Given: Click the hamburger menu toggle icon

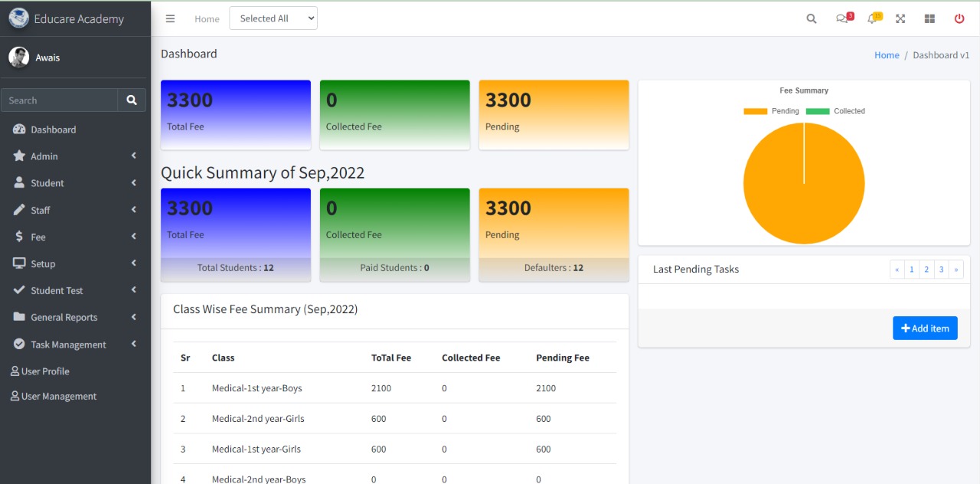Looking at the screenshot, I should [x=170, y=19].
